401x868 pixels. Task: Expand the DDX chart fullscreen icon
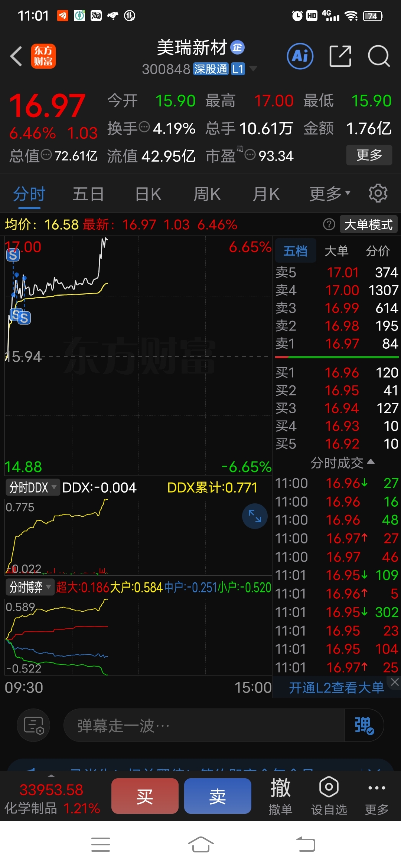(255, 516)
